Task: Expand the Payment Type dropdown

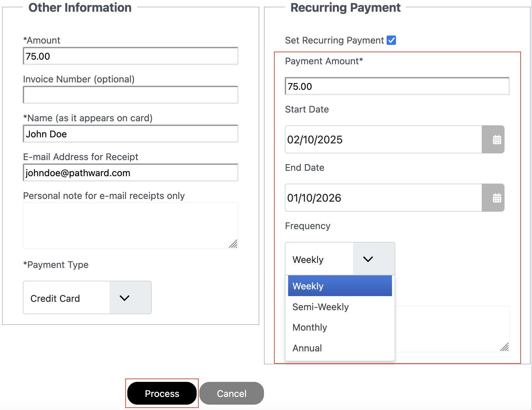Action: 124,298
